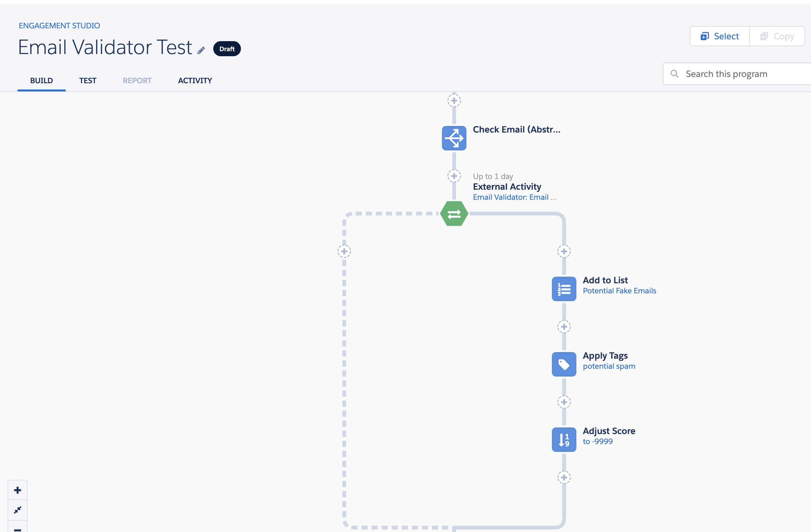This screenshot has width=811, height=532.
Task: Click the fit-to-screen collapse arrows icon
Action: click(x=17, y=510)
